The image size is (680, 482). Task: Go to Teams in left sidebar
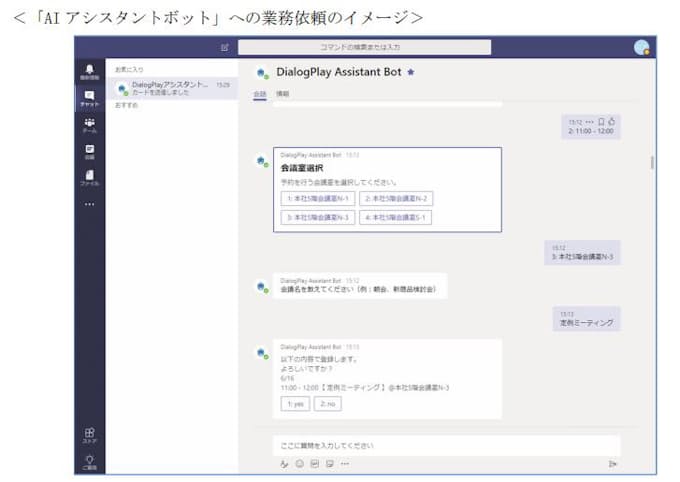click(x=89, y=124)
